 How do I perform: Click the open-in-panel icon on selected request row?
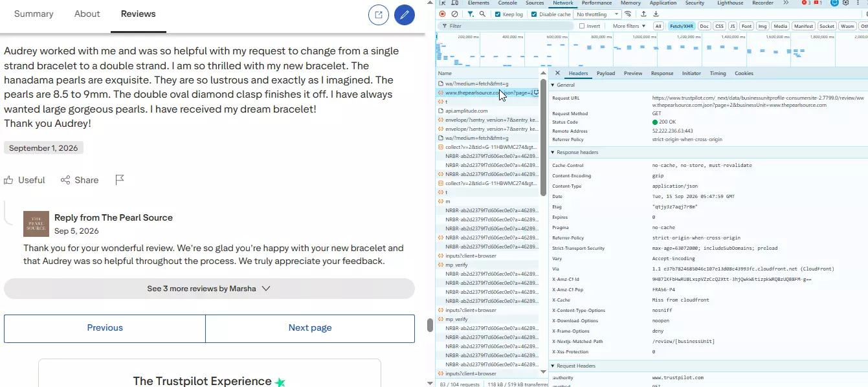[x=536, y=93]
